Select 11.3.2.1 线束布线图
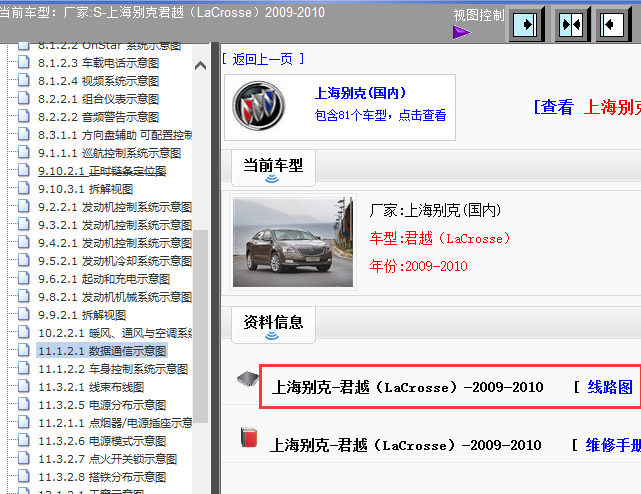Screen dimensions: 641x494 pyautogui.click(x=91, y=387)
